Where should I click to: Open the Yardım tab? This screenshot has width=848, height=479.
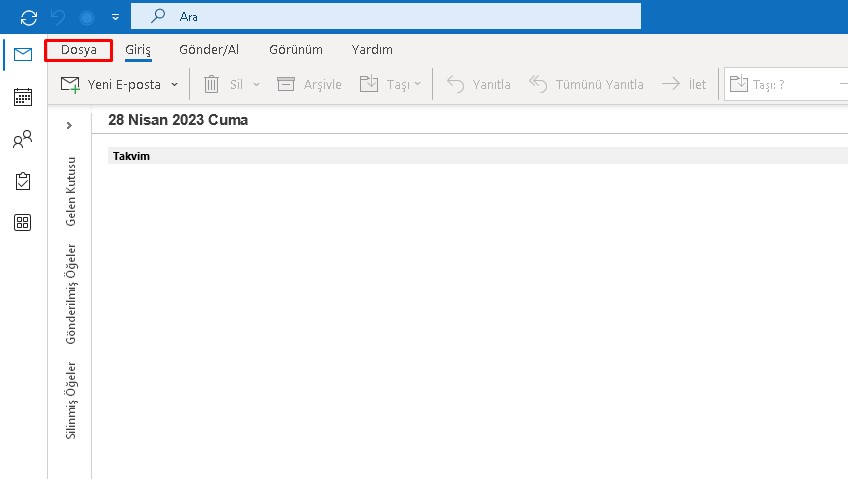(372, 50)
